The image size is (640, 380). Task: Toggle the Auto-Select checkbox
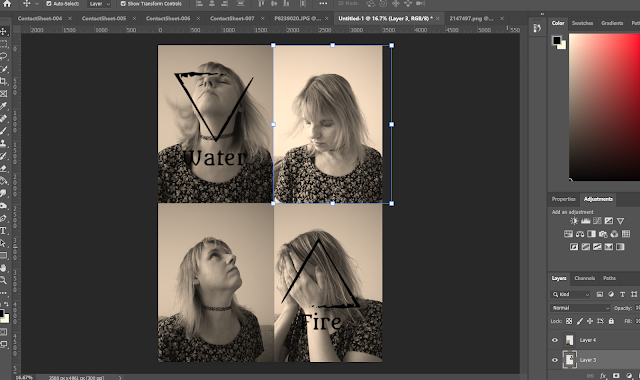[x=49, y=4]
